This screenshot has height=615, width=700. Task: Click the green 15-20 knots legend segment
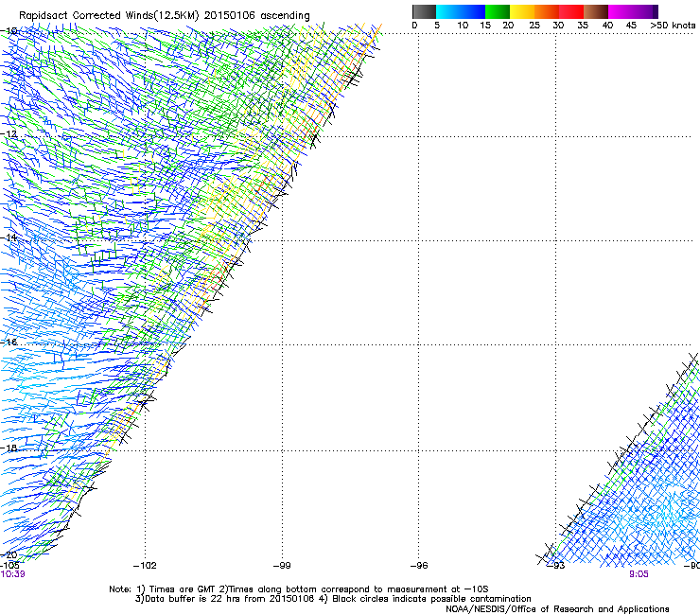click(x=498, y=11)
